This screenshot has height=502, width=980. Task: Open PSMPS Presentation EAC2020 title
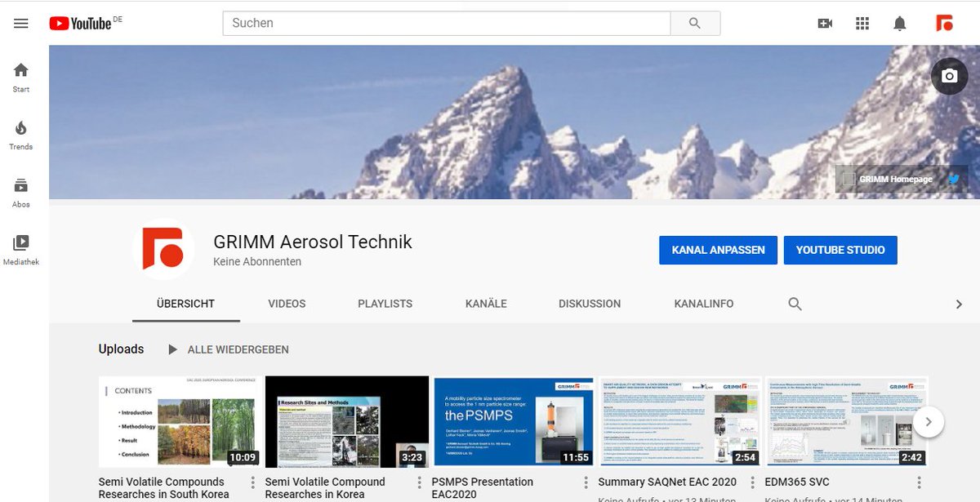tap(482, 488)
